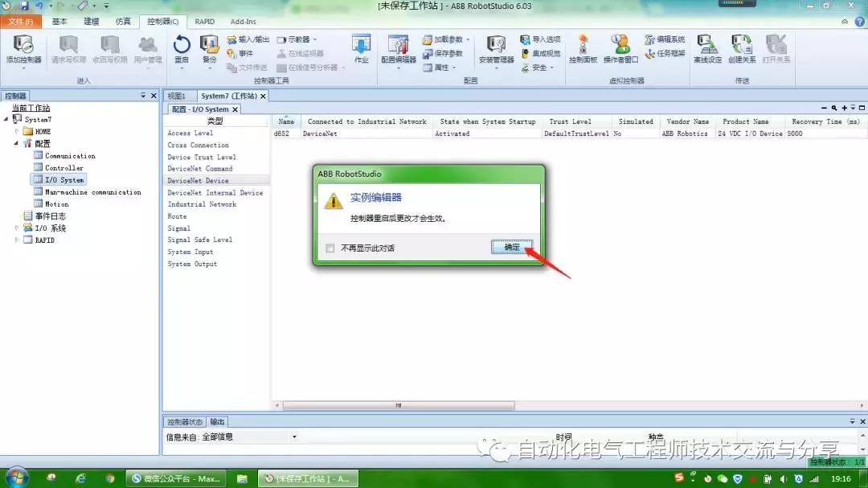
Task: Open the 文件 (File) menu
Action: click(x=20, y=22)
